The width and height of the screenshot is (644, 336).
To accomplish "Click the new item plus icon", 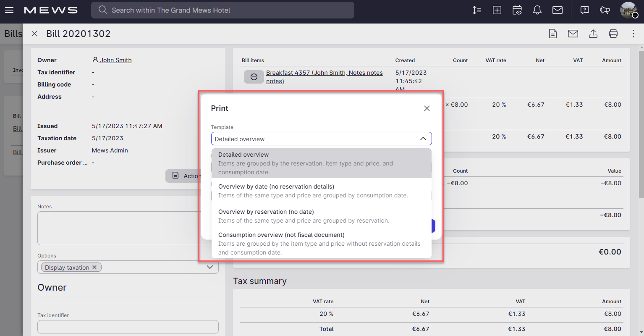I will tap(497, 10).
